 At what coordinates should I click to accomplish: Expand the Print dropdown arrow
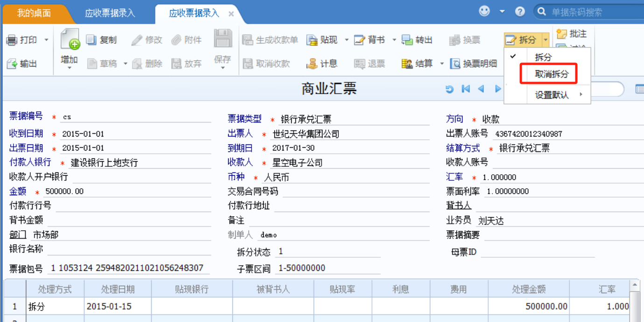click(46, 40)
